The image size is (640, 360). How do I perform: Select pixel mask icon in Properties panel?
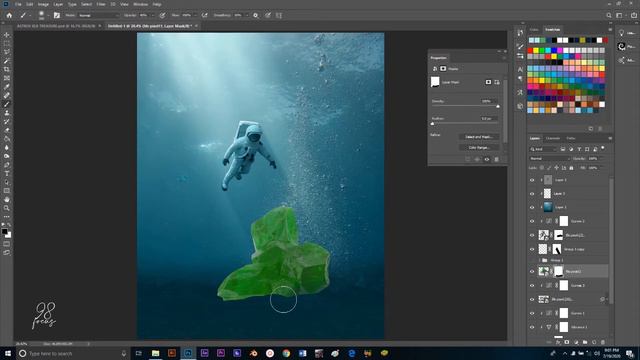pyautogui.click(x=488, y=82)
